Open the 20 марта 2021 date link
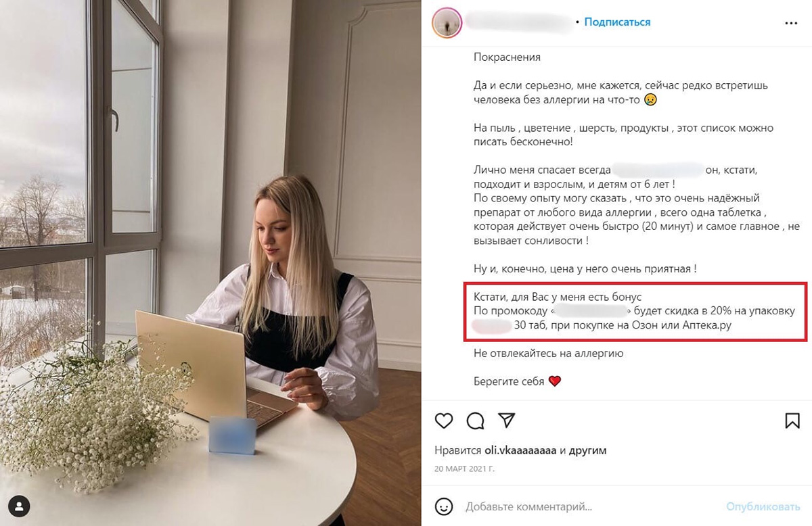Screen dimensions: 812x526 coord(464,469)
